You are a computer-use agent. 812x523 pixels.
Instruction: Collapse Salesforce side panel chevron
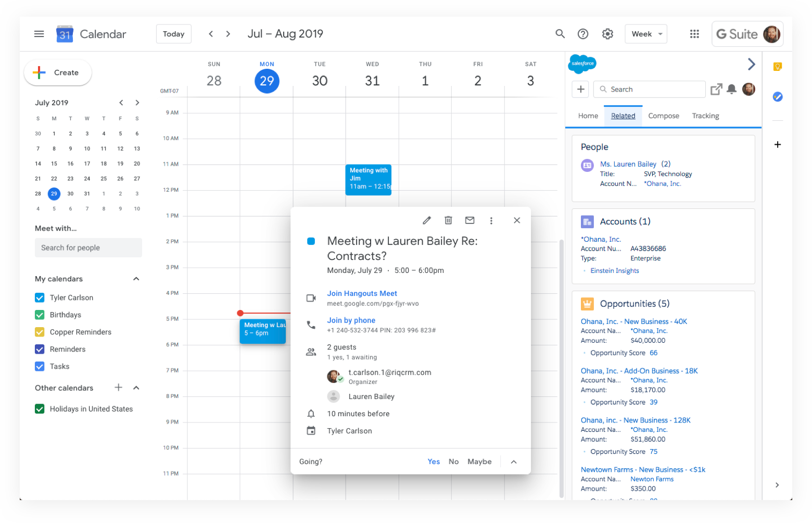point(751,64)
